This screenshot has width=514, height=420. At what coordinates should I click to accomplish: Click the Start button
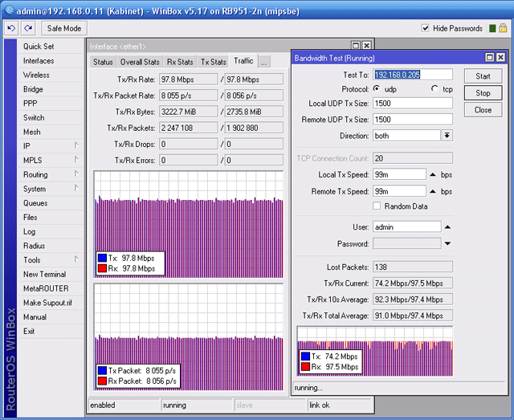pos(483,76)
